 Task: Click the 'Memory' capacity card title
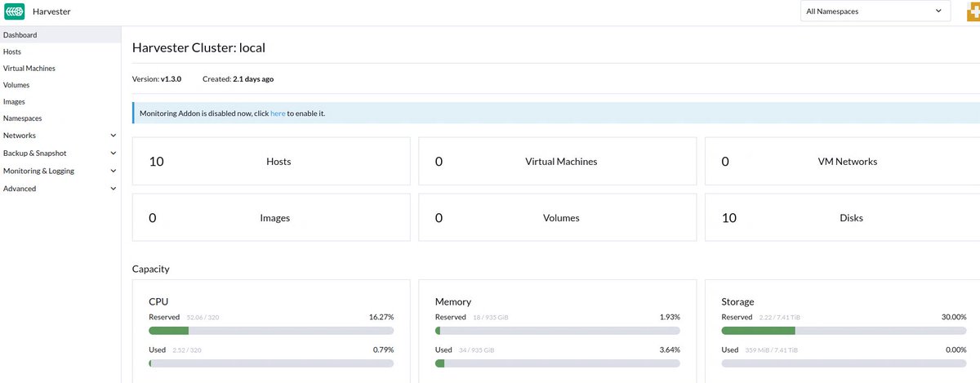coord(453,301)
